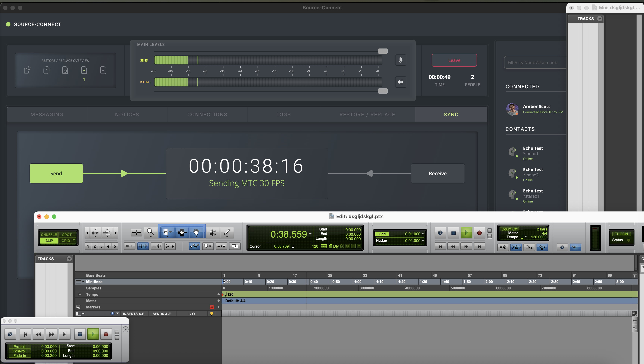Expand the Tempo ruler disclosure triangle
Viewport: 644px width, 364px height.
point(80,294)
